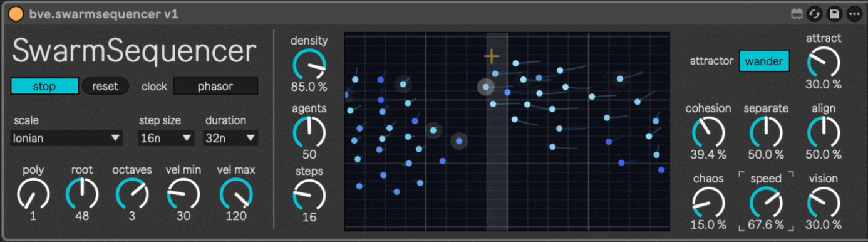
Task: Stop the sequencer with the stop button
Action: (x=44, y=86)
